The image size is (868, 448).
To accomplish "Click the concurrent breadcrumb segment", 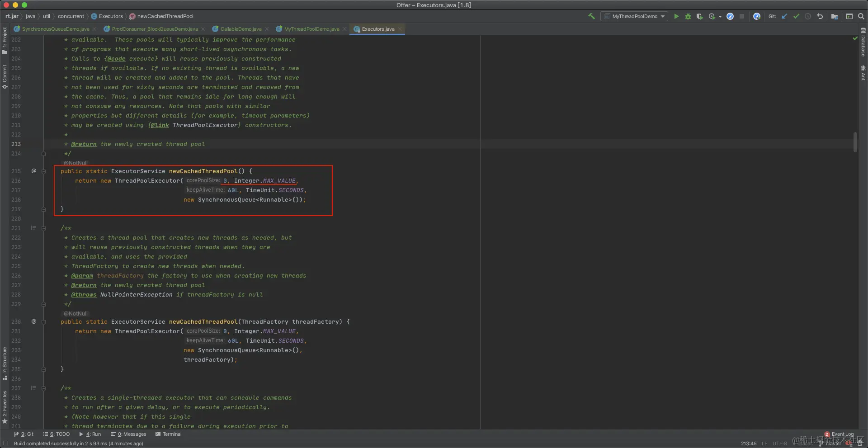I will coord(71,16).
